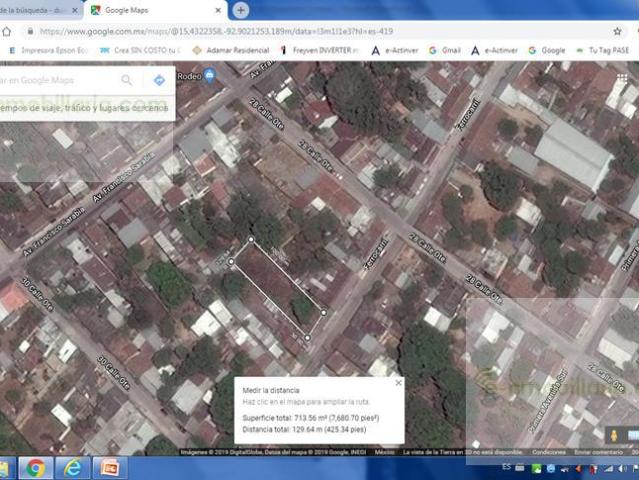Screen dimensions: 639x480
Task: Close the Medir la distancia panel
Action: [399, 383]
